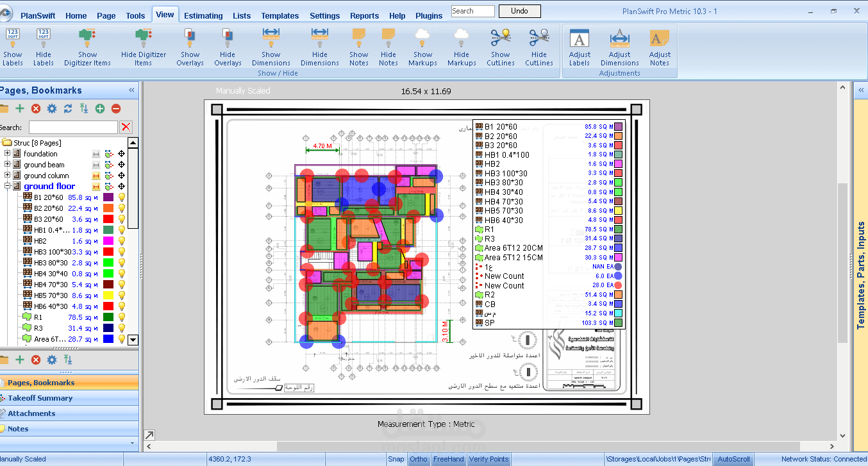Click Show Overlays icon
The height and width of the screenshot is (466, 868).
pos(190,37)
